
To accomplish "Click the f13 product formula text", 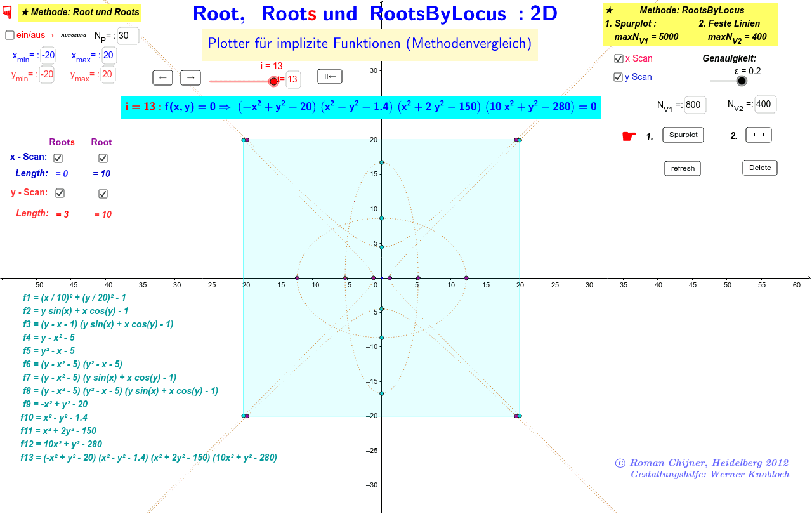I will coord(148,458).
